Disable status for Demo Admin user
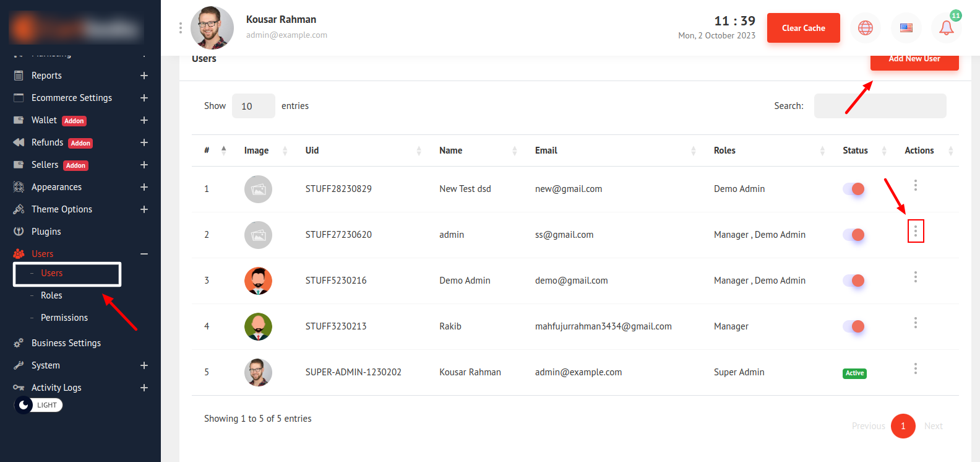The height and width of the screenshot is (462, 980). pyautogui.click(x=854, y=281)
